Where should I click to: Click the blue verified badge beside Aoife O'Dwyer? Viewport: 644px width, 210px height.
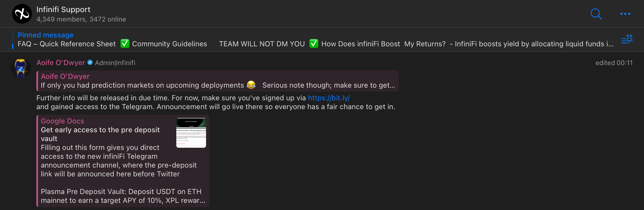click(90, 63)
